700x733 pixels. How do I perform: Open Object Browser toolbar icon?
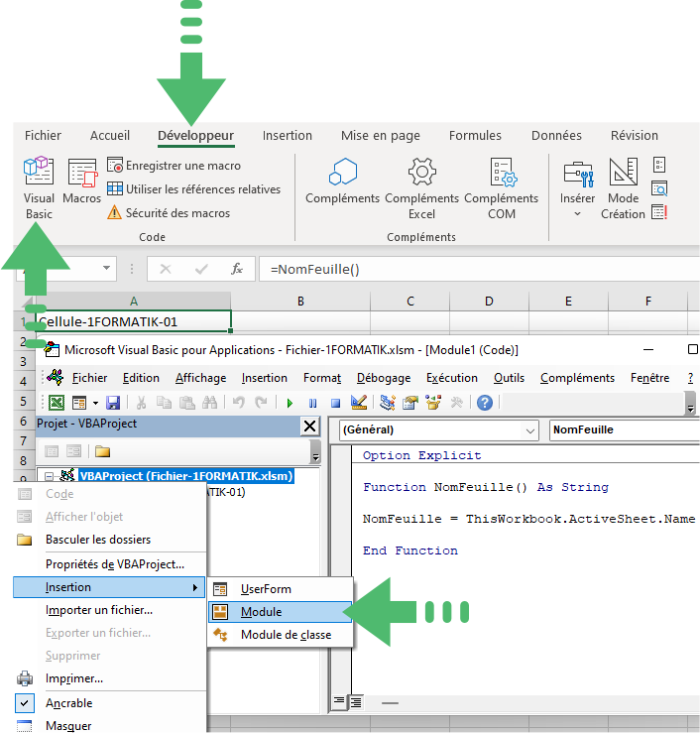pyautogui.click(x=433, y=402)
